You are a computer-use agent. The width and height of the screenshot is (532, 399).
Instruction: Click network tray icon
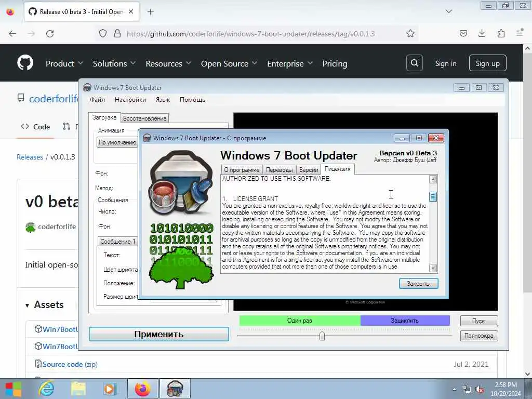point(467,390)
